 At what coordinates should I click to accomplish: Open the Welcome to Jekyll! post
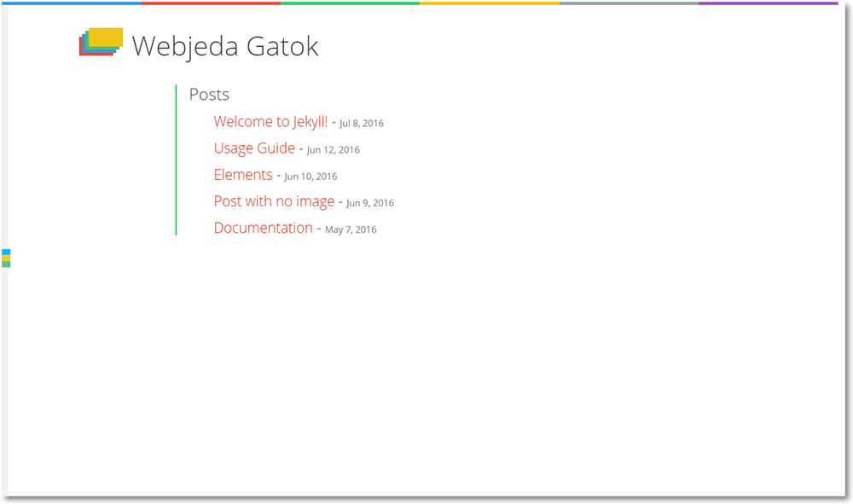tap(270, 122)
